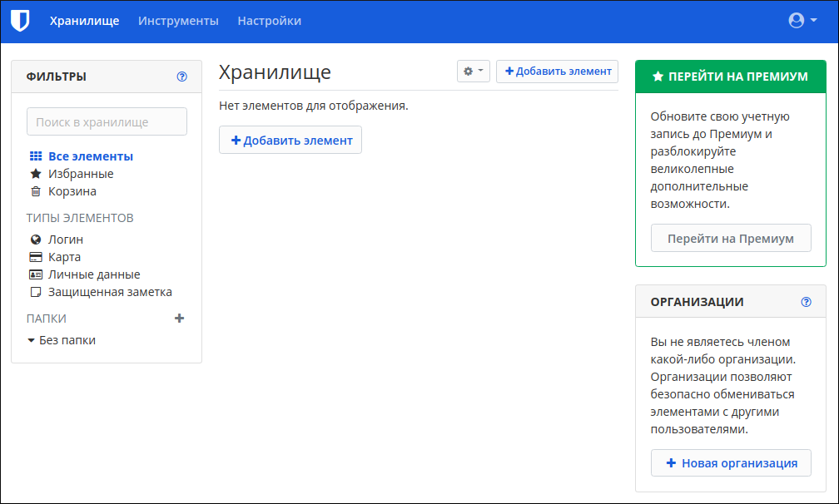Click the Новая организация button
Screen dimensions: 839x504
(x=731, y=463)
